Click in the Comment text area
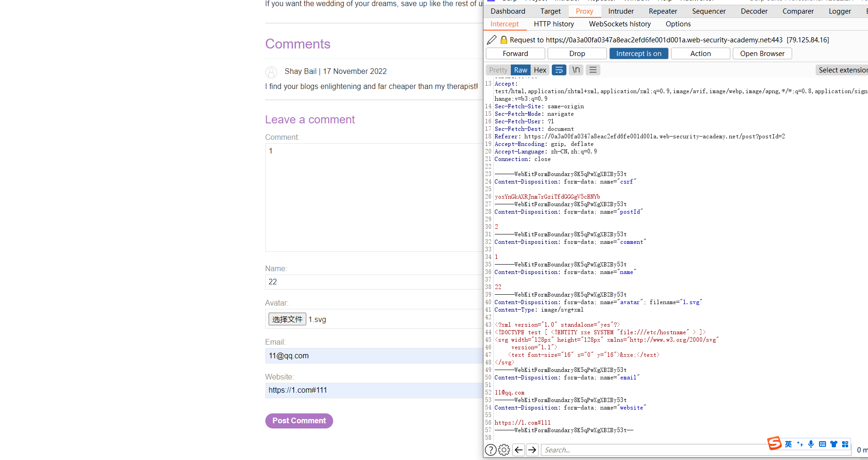 [x=374, y=197]
